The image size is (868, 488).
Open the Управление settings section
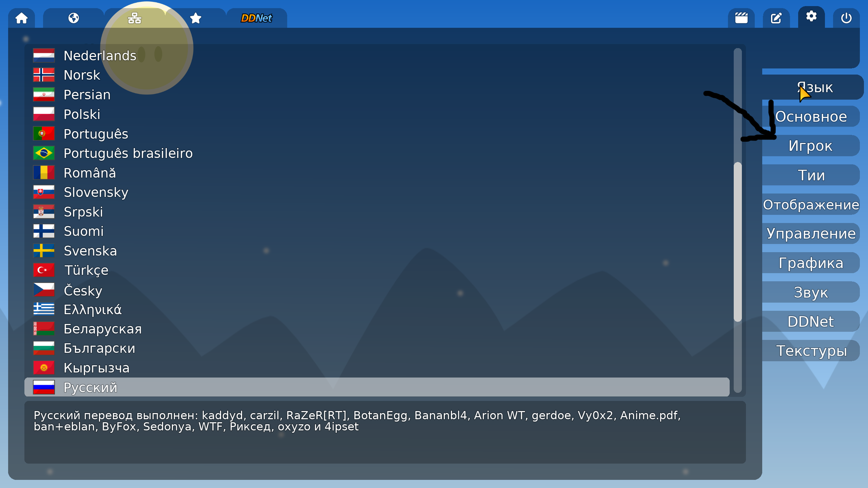811,233
